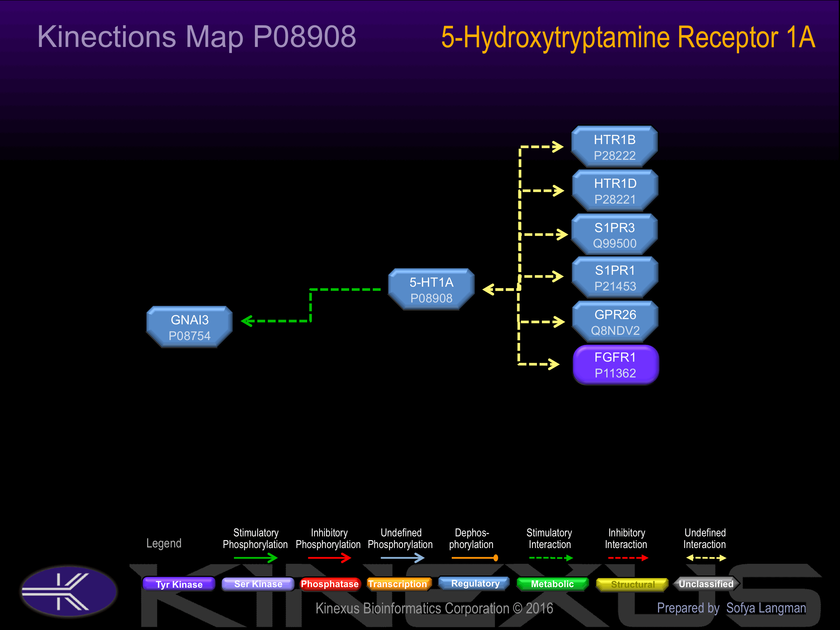Viewport: 840px width, 630px height.
Task: Click the yellow arrowhead pointing to S1PR1
Action: coord(558,276)
